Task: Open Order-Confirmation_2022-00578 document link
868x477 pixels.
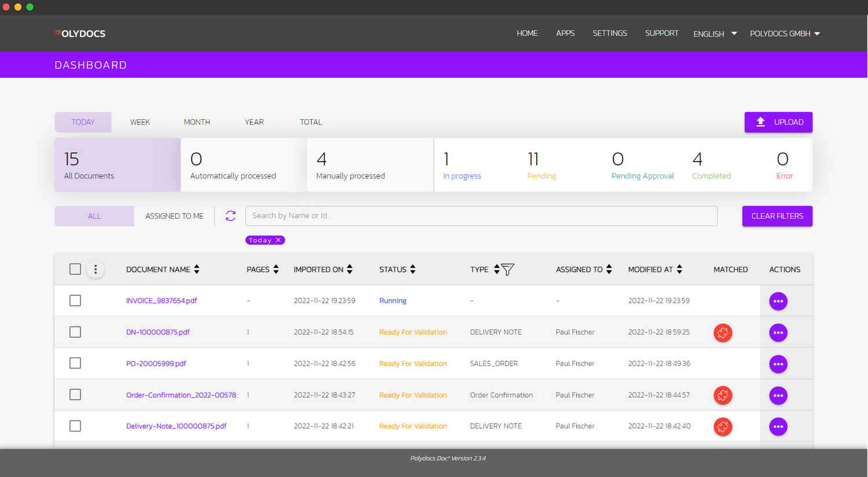Action: coord(182,395)
